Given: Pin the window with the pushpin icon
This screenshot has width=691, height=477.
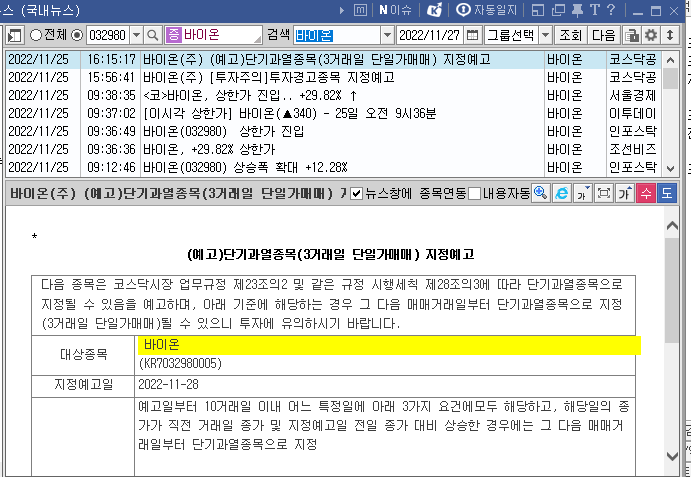Looking at the screenshot, I should (x=577, y=10).
